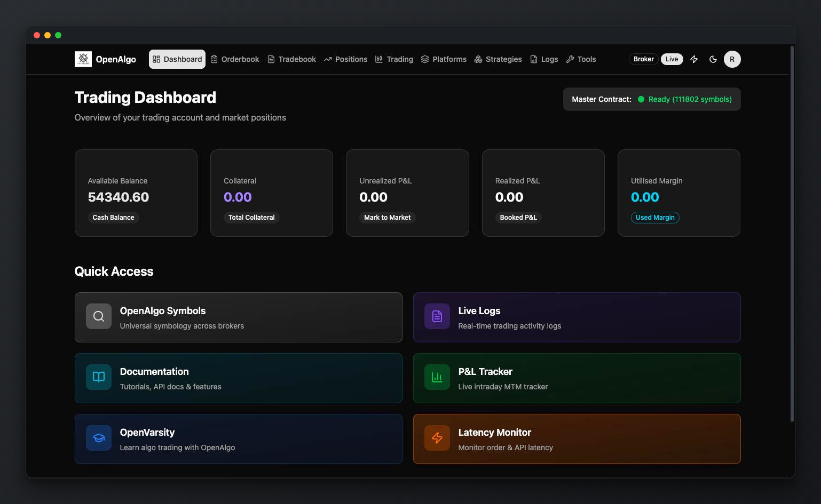Click the bolt icon on Latency Monitor card
Image resolution: width=821 pixels, height=504 pixels.
point(437,438)
